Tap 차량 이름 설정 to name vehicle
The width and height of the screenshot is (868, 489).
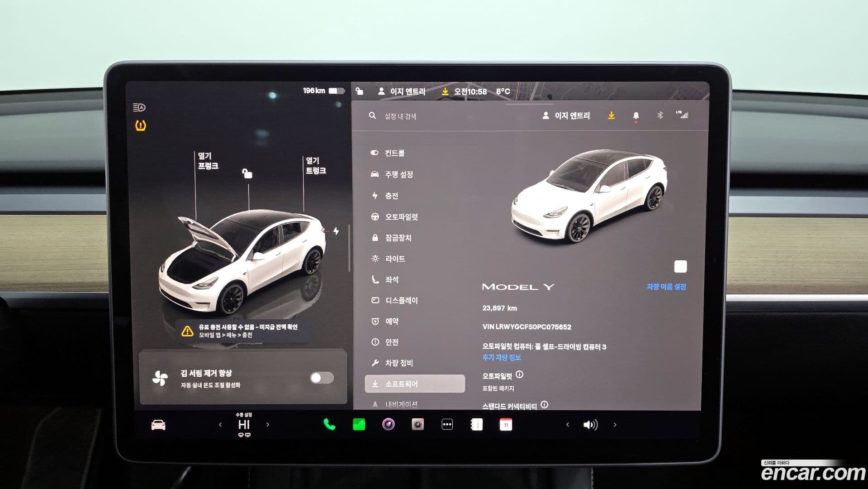coord(666,286)
